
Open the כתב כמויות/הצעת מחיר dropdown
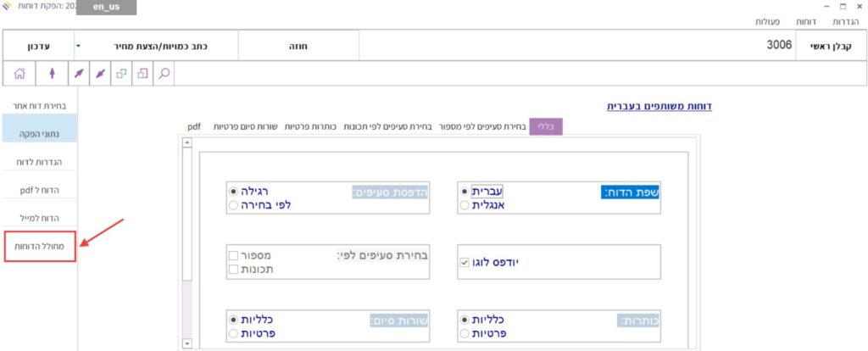[78, 46]
